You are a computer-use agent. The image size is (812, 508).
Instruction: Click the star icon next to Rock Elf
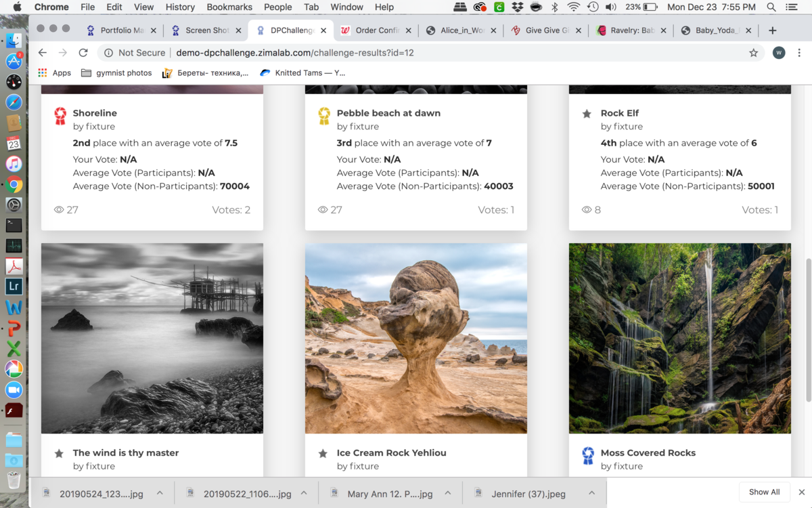587,114
